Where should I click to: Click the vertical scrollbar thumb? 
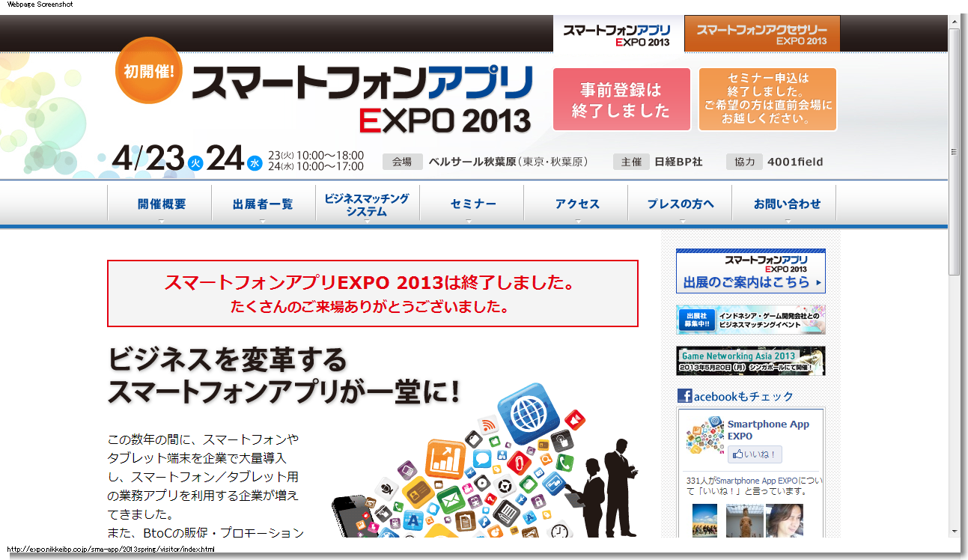coord(954,152)
